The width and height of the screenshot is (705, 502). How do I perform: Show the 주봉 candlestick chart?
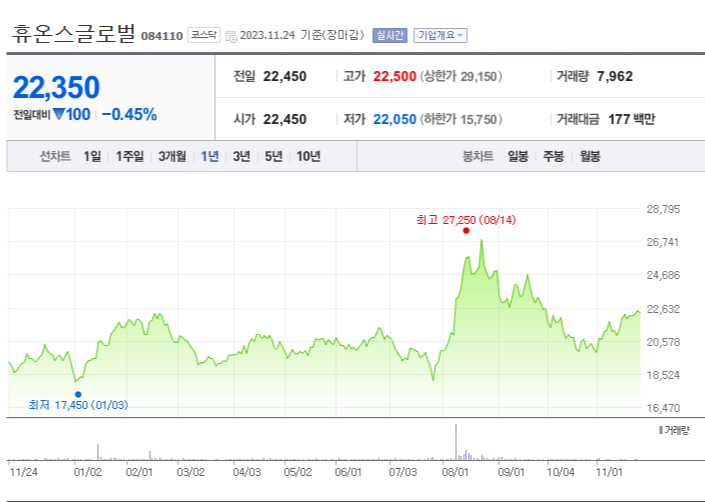(553, 156)
